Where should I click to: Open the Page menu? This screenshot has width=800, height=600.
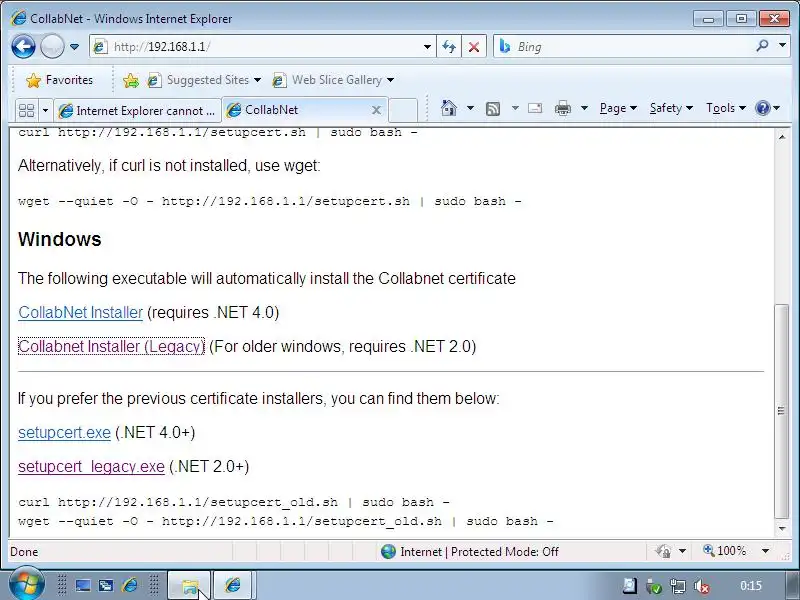[x=618, y=108]
